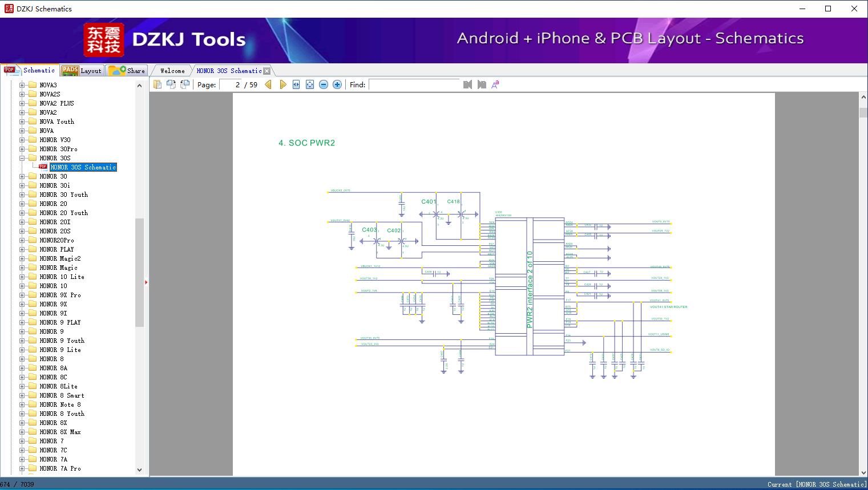The image size is (868, 490).
Task: Close the HONOR 30S Schematic tab
Action: 267,71
